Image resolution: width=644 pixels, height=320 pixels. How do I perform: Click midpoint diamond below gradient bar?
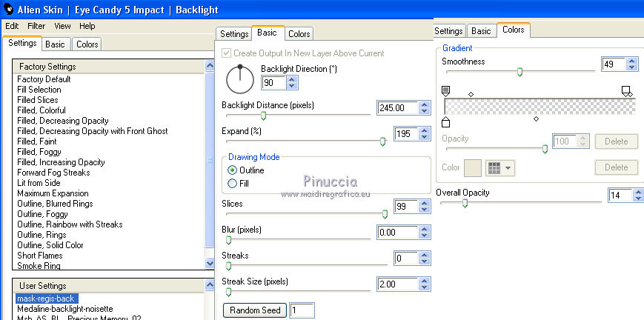pyautogui.click(x=536, y=119)
